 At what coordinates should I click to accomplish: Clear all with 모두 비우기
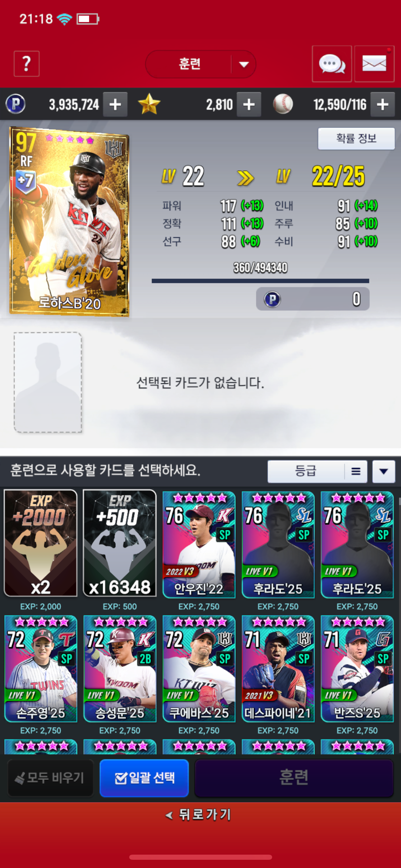pos(50,778)
